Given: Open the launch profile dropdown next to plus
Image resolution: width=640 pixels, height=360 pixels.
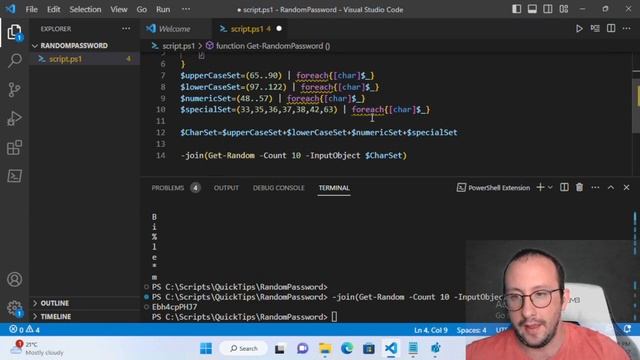Looking at the screenshot, I should click(550, 187).
